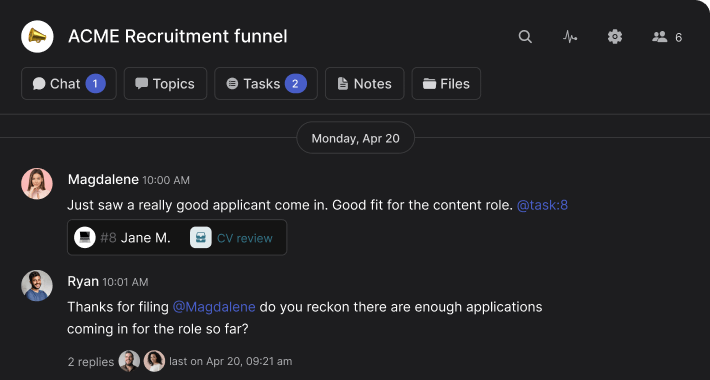Image resolution: width=710 pixels, height=380 pixels.
Task: Click second replier avatar in thread
Action: coord(154,361)
